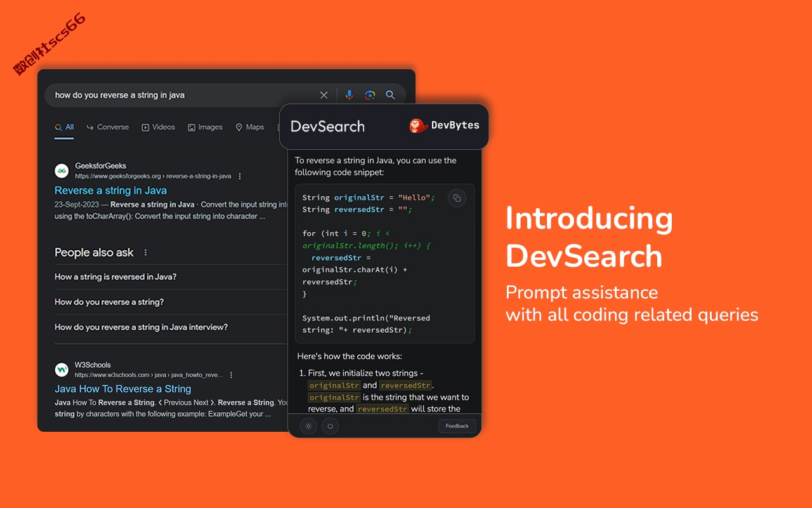Open options menu beside GeeksforGeeks URL
This screenshot has width=812, height=508.
coord(240,176)
